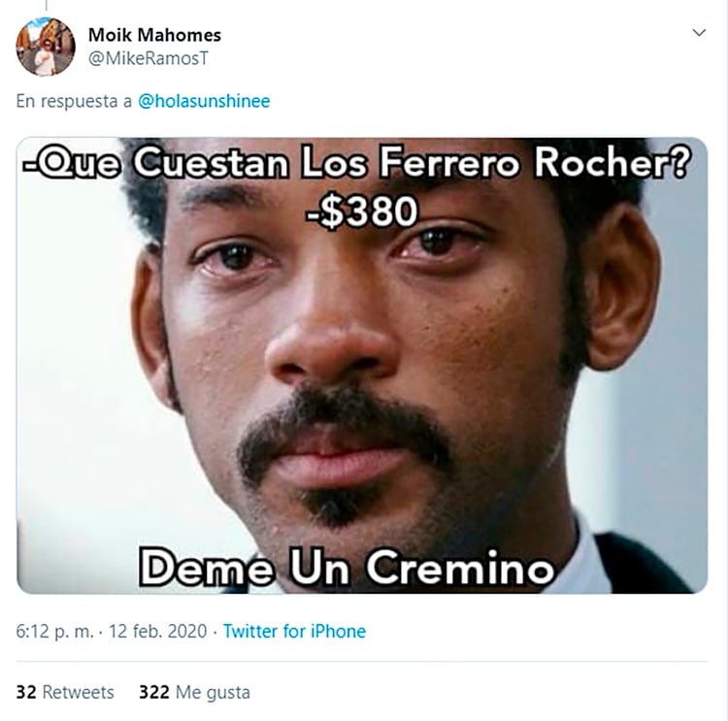This screenshot has height=721, width=728.
Task: Click the 12 feb. 2020 date
Action: click(x=158, y=631)
